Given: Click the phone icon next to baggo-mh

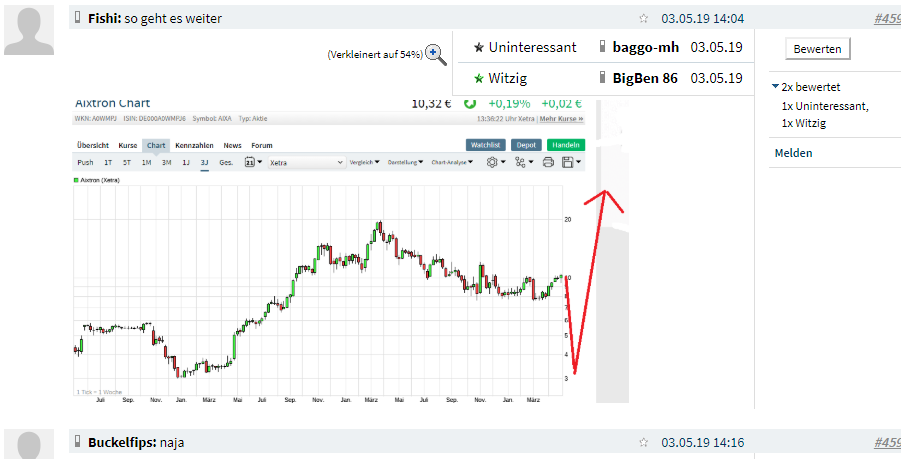Looking at the screenshot, I should tap(602, 47).
